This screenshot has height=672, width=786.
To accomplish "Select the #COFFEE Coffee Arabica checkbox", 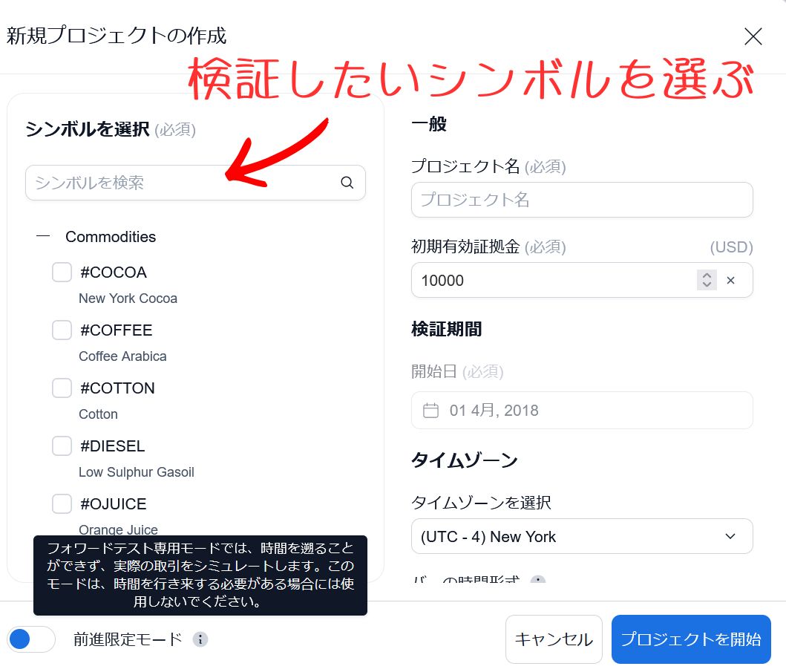I will (x=62, y=330).
